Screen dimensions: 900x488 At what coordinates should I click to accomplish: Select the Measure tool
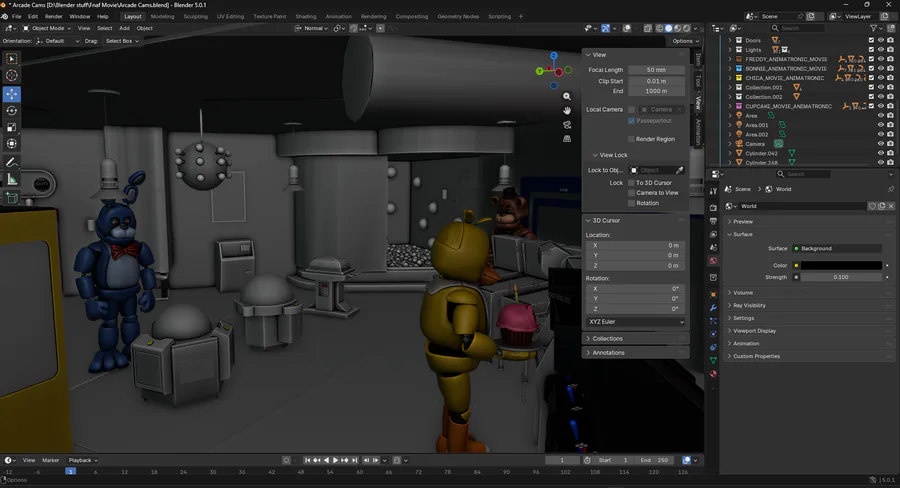pyautogui.click(x=12, y=179)
